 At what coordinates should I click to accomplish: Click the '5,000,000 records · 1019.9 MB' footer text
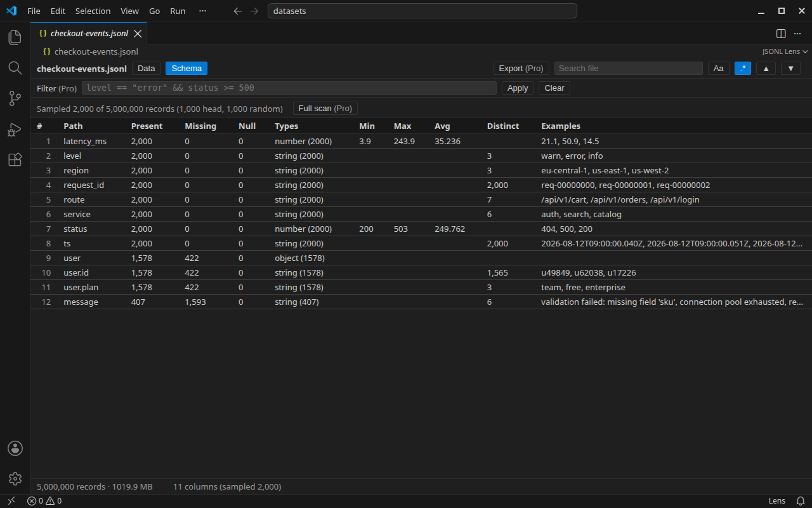point(95,486)
